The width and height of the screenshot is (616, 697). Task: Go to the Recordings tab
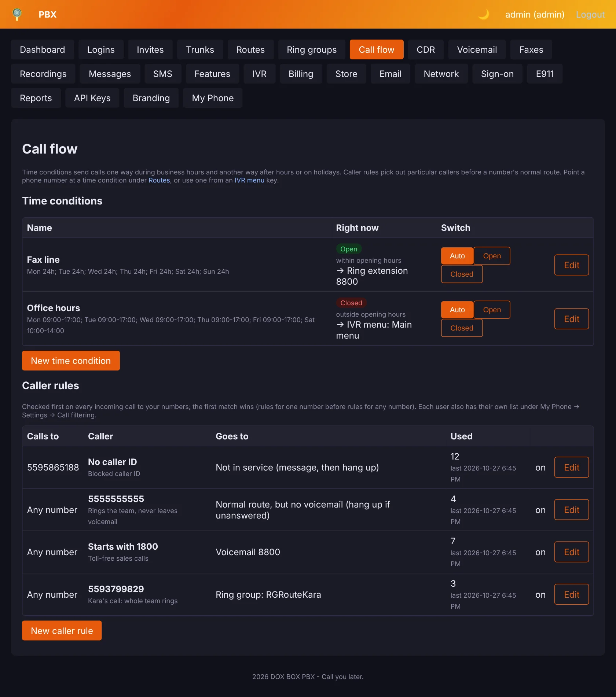(x=43, y=74)
